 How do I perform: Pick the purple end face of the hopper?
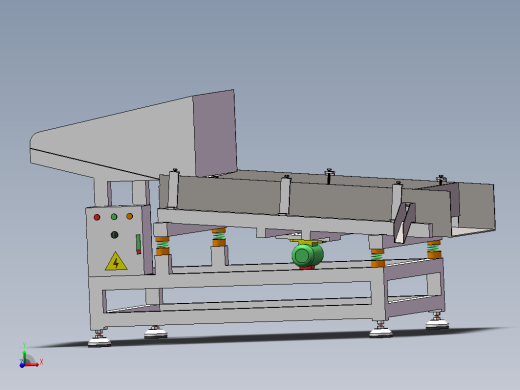pyautogui.click(x=215, y=133)
